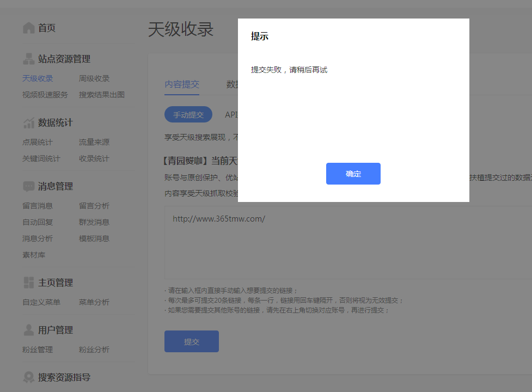
Task: Open 粉丝分析 page
Action: pos(94,350)
